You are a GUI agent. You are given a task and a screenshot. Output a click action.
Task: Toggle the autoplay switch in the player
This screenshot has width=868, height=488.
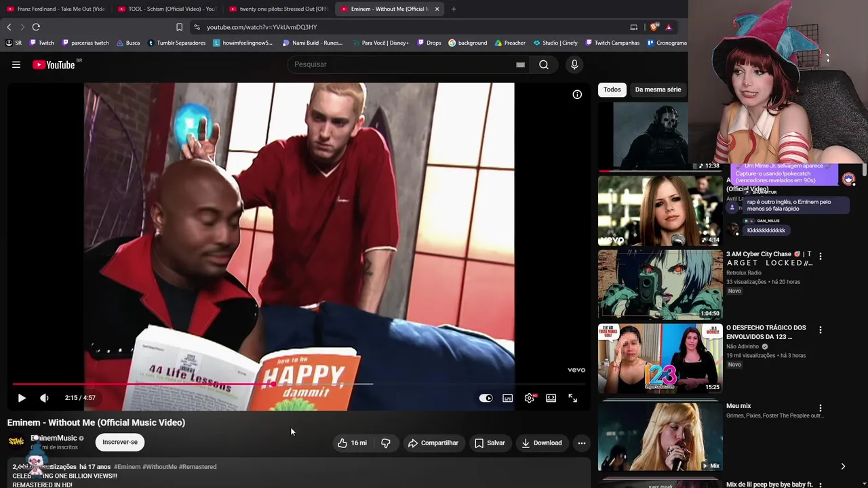[486, 398]
